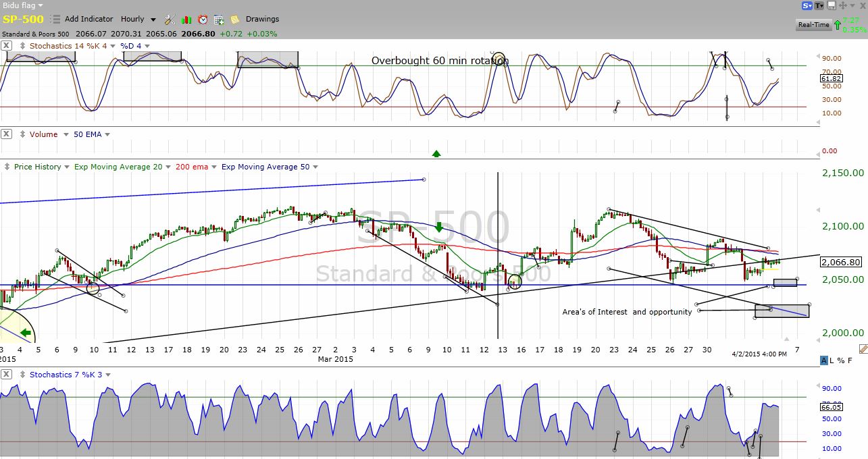Open the alarm clock alert icon
Screen dimensions: 868x459
click(x=203, y=20)
